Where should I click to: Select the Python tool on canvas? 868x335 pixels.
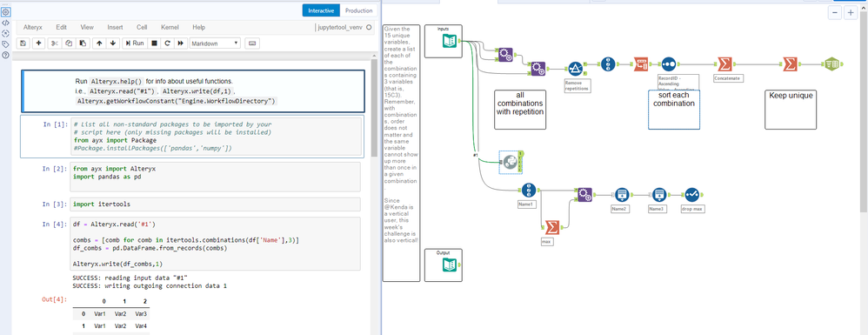point(511,161)
